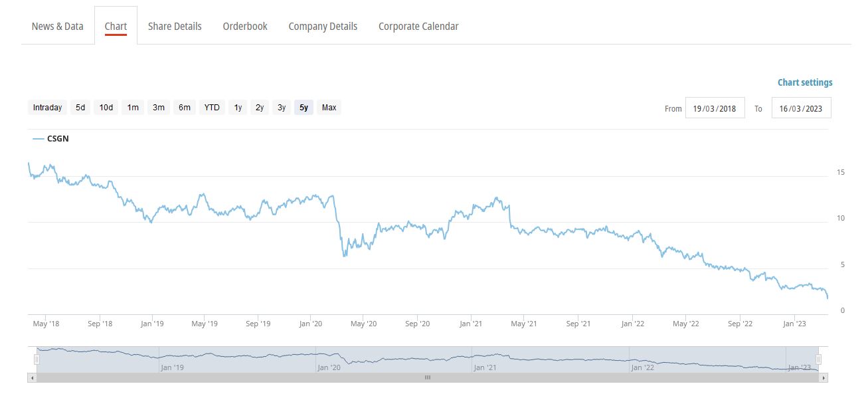Viewport: 868px width, 402px height.
Task: Select the 5y range button
Action: point(304,108)
